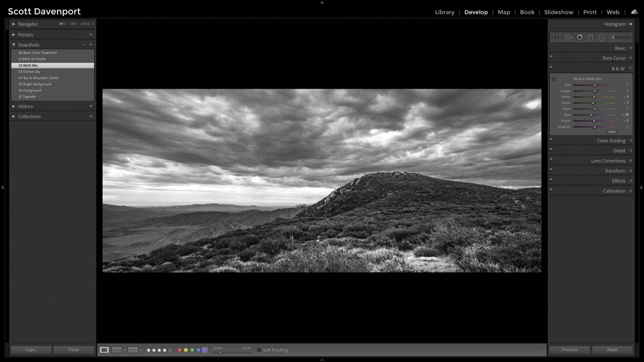The width and height of the screenshot is (644, 362).
Task: Click the Reset button
Action: coord(613,350)
